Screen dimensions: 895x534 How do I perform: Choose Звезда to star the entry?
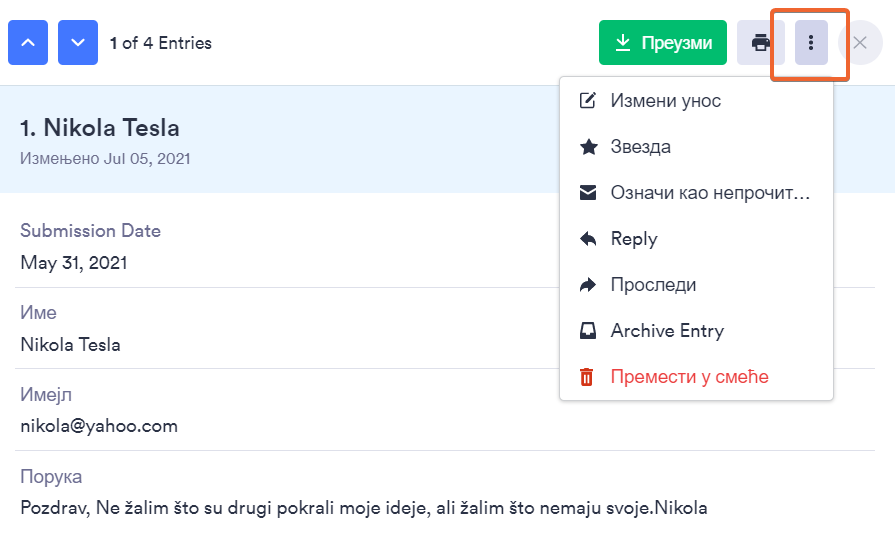[x=640, y=147]
